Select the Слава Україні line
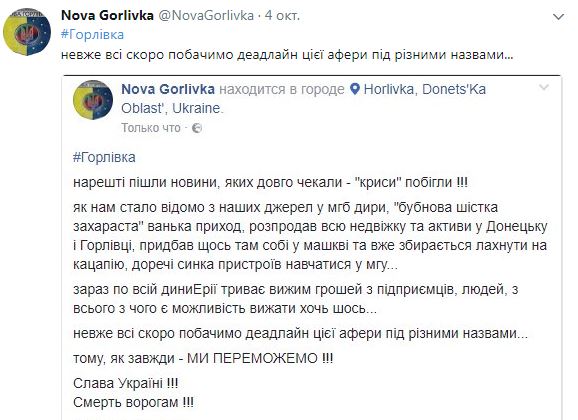This screenshot has width=578, height=420. 125,383
